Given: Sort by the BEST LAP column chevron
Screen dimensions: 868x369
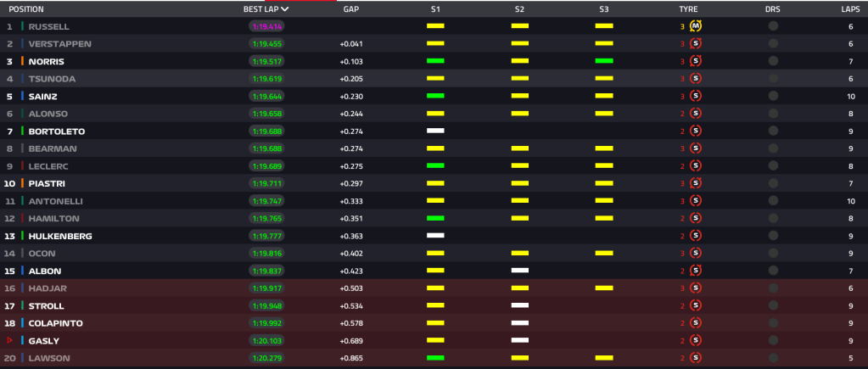Looking at the screenshot, I should pyautogui.click(x=284, y=9).
